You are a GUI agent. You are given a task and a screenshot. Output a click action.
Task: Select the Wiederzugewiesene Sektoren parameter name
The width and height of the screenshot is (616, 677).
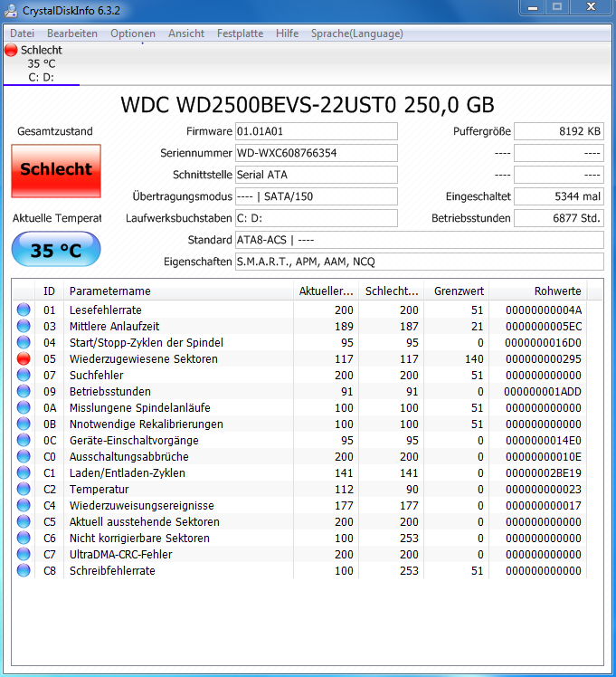coord(143,358)
